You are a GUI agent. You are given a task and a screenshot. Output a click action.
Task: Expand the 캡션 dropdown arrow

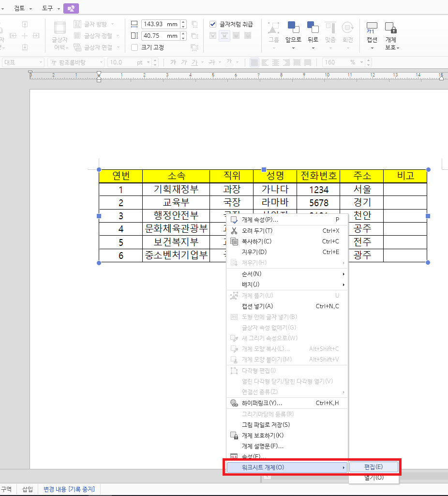pyautogui.click(x=372, y=48)
